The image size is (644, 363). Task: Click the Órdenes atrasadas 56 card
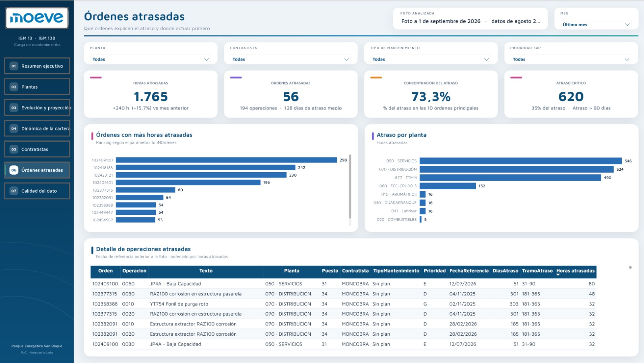click(291, 94)
